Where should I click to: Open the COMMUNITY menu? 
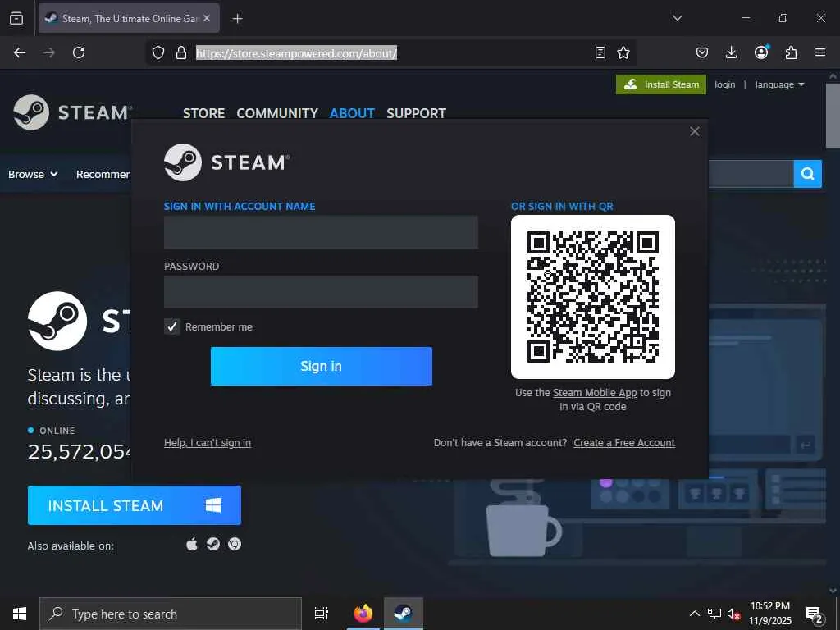(277, 113)
